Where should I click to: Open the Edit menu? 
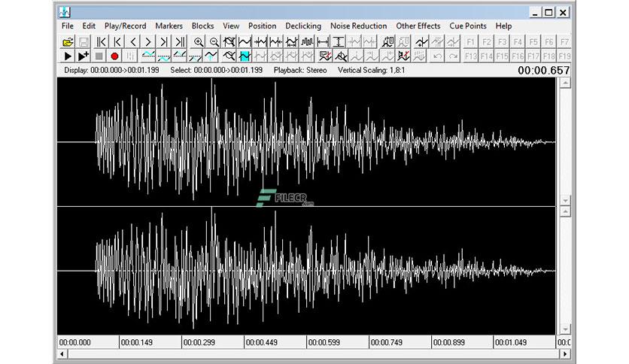tap(89, 26)
